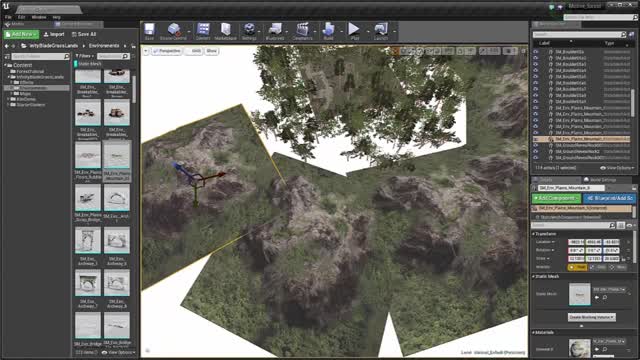Click the Build toolbar icon
This screenshot has height=360, width=640.
(x=328, y=29)
